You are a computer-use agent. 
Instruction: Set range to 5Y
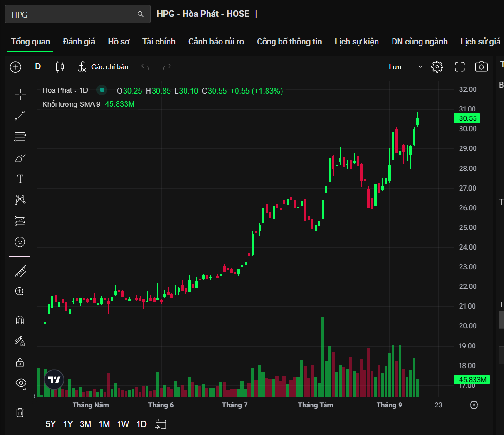(51, 424)
